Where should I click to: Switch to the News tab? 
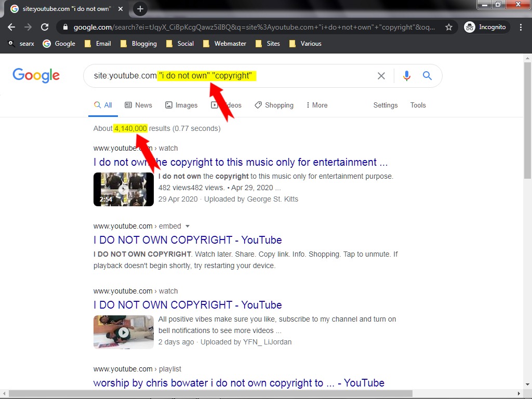[138, 105]
